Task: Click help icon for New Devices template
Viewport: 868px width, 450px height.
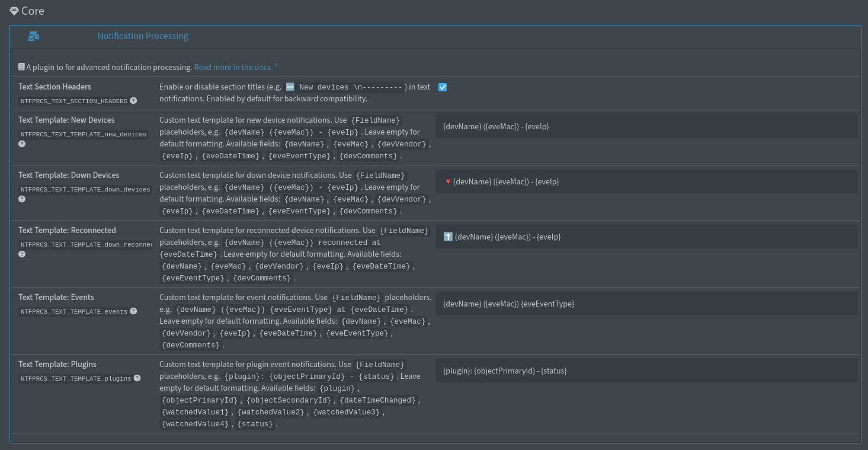Action: pos(22,143)
